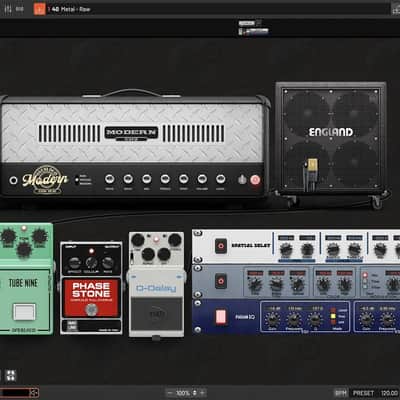This screenshot has width=400, height=400.
Task: Click the input jack on the Modern amp
Action: pyautogui.click(x=13, y=180)
